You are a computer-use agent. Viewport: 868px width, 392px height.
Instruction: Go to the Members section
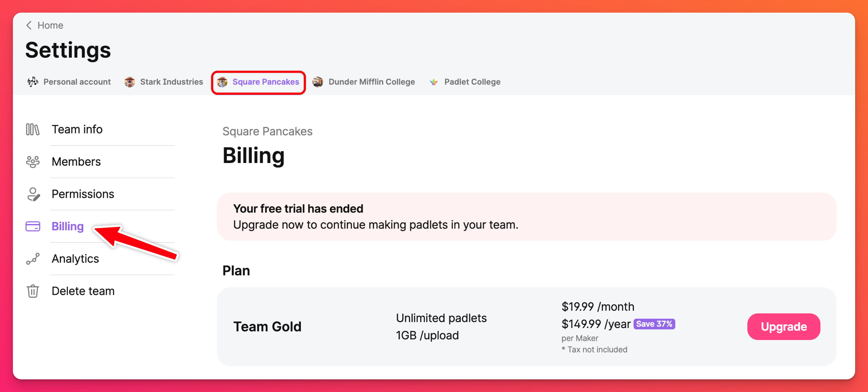[76, 162]
